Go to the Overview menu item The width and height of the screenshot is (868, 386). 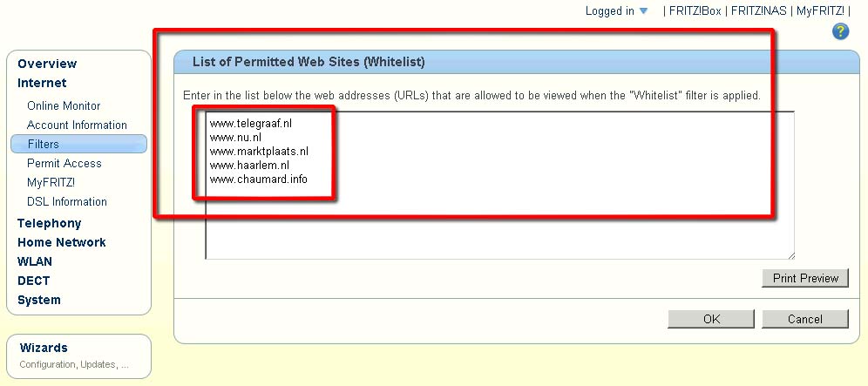click(x=47, y=64)
